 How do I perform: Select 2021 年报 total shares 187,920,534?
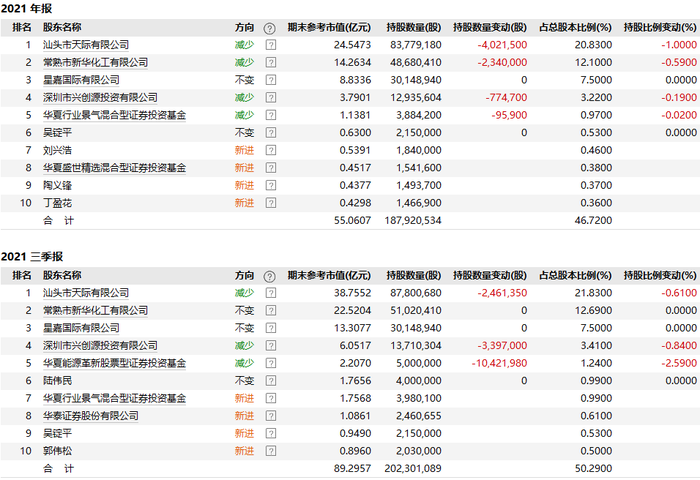click(x=413, y=221)
